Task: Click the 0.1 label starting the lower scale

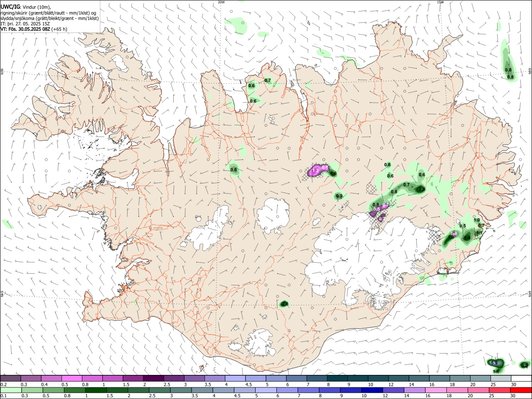Action: click(x=3, y=396)
